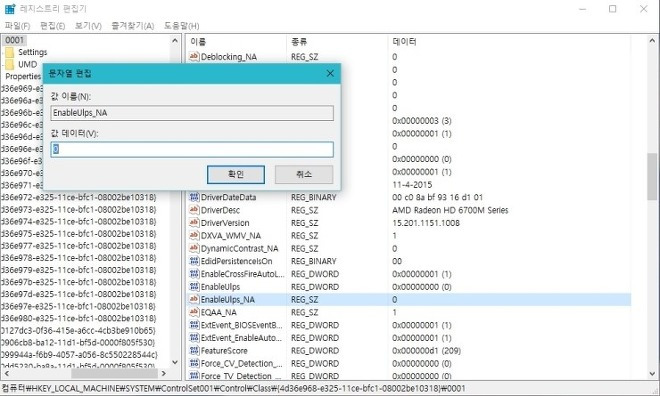This screenshot has width=660, height=396.
Task: Click the values pane vertical scrollbar thumb
Action: click(652, 177)
